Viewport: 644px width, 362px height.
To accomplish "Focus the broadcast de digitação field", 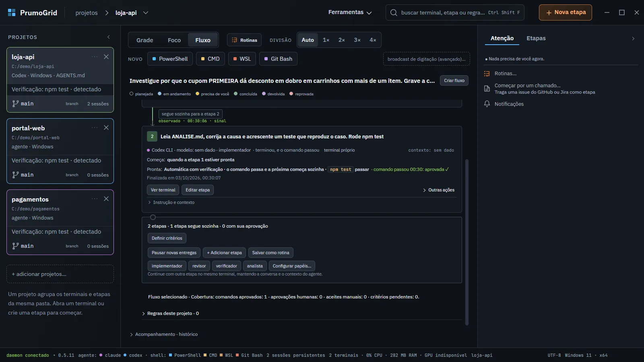I will [x=426, y=59].
